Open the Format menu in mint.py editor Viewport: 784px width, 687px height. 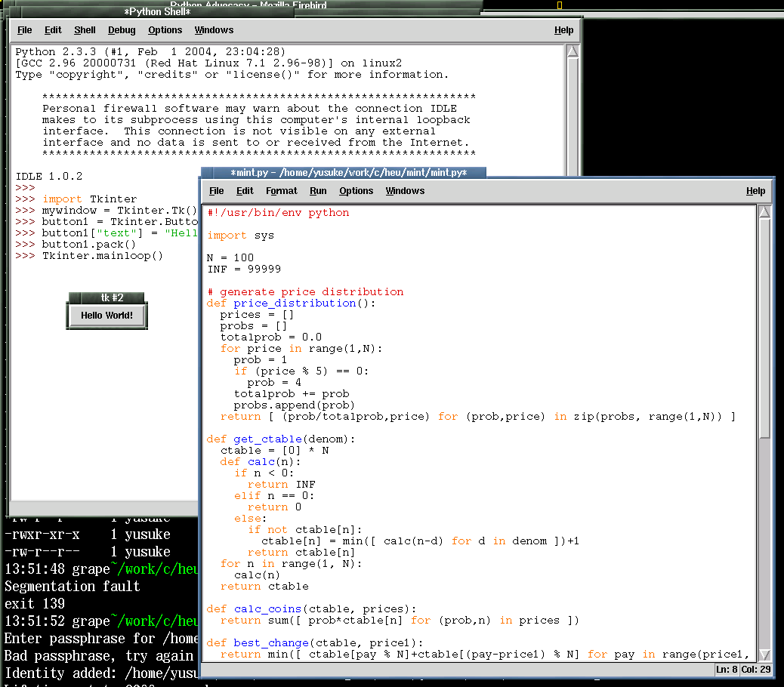(281, 191)
